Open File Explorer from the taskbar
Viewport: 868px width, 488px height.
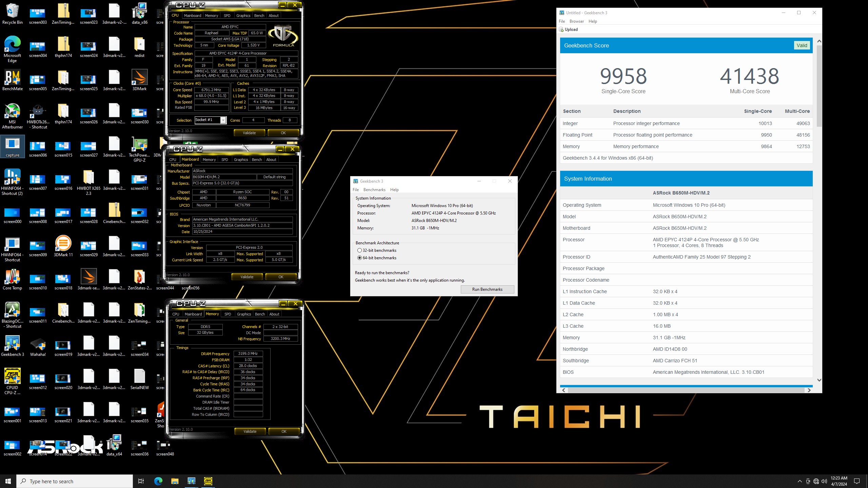[x=175, y=481]
